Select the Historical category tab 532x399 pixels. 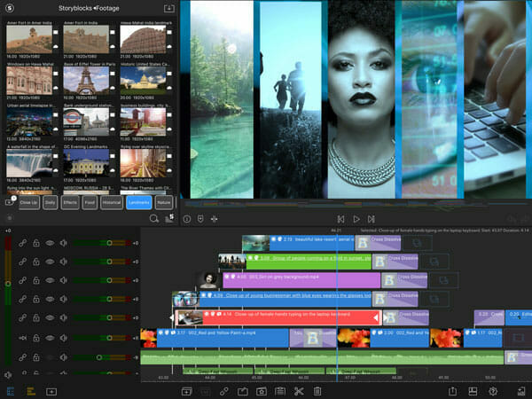[110, 202]
